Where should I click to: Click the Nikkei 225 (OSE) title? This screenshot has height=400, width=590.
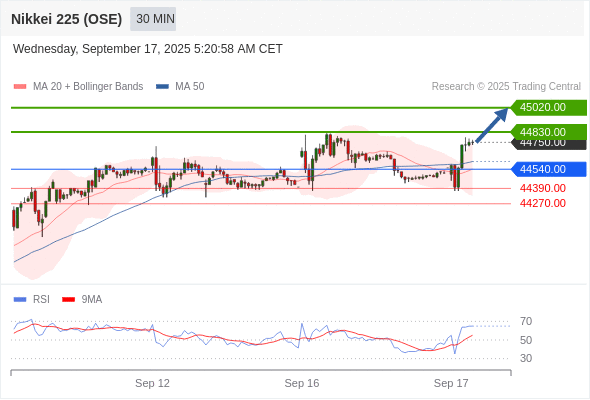point(67,19)
